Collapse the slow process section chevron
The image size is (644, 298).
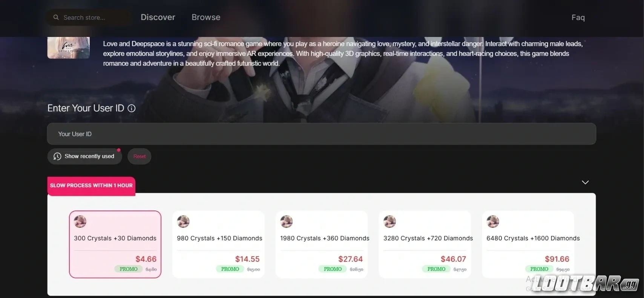[x=585, y=182]
